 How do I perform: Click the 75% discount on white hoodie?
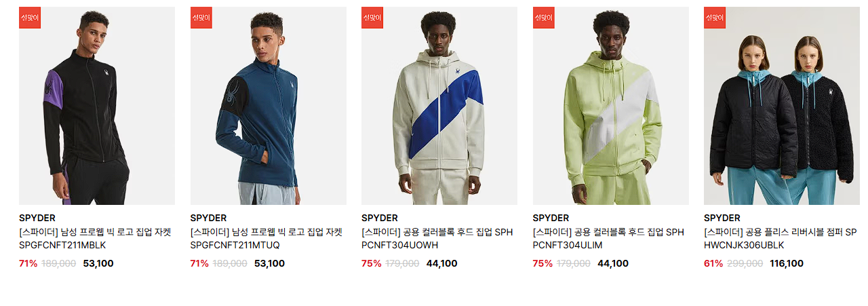click(372, 263)
